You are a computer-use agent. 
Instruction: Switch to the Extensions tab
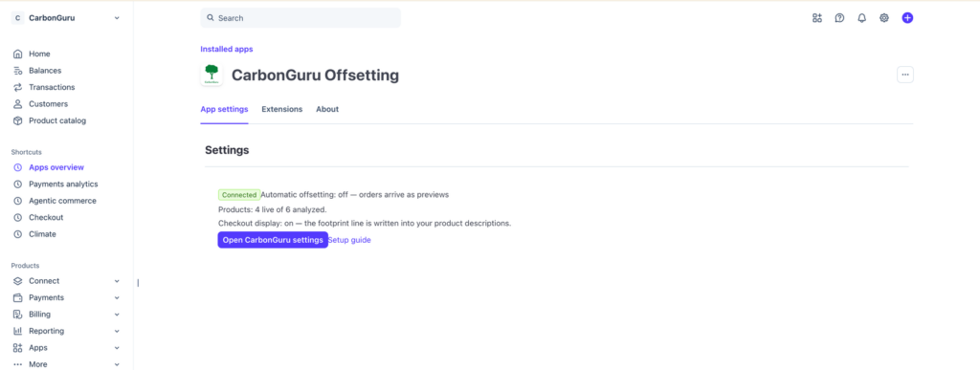(x=282, y=109)
